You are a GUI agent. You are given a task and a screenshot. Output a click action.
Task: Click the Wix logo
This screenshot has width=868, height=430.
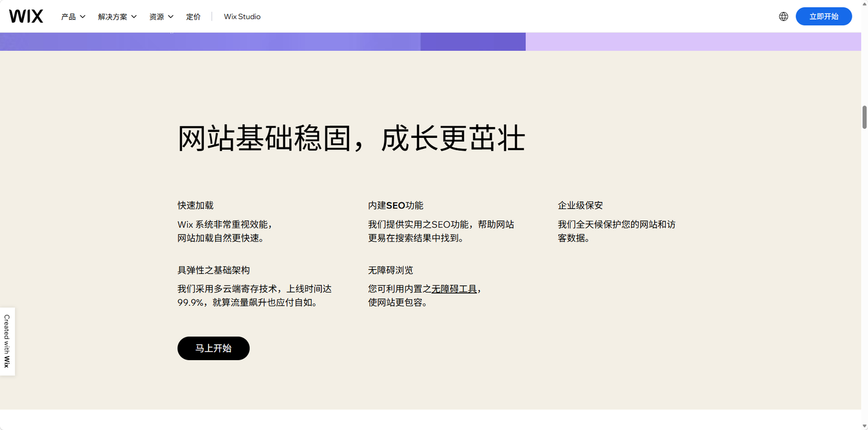[26, 16]
